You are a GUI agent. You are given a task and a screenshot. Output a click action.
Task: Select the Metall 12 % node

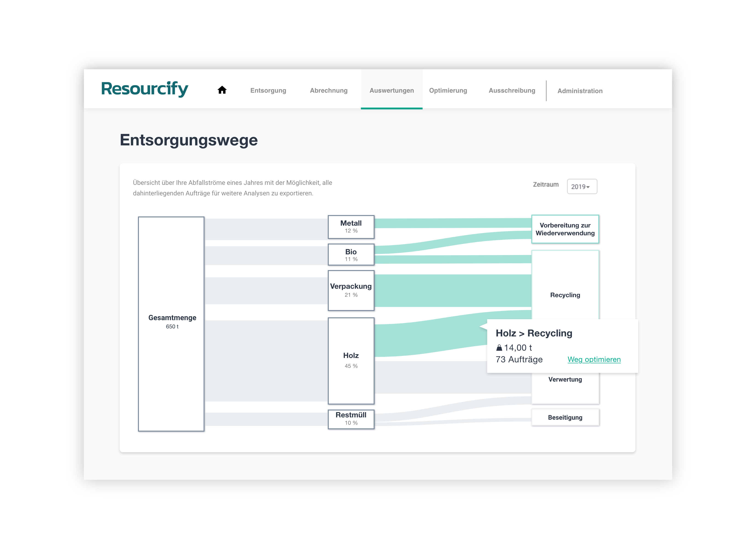[351, 227]
